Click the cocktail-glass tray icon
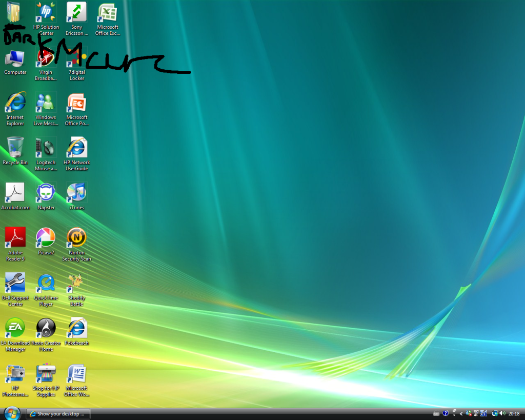The width and height of the screenshot is (525, 420). point(476,414)
